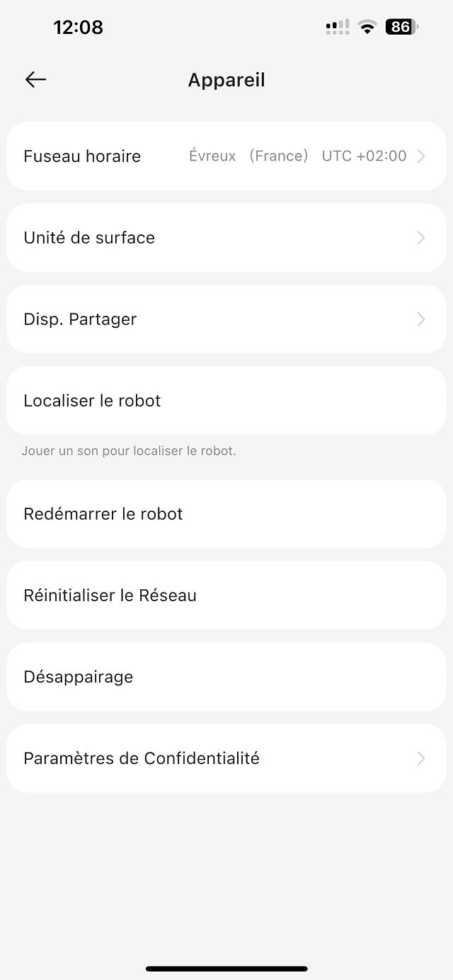
Task: Tap the Appareil page title
Action: click(226, 80)
